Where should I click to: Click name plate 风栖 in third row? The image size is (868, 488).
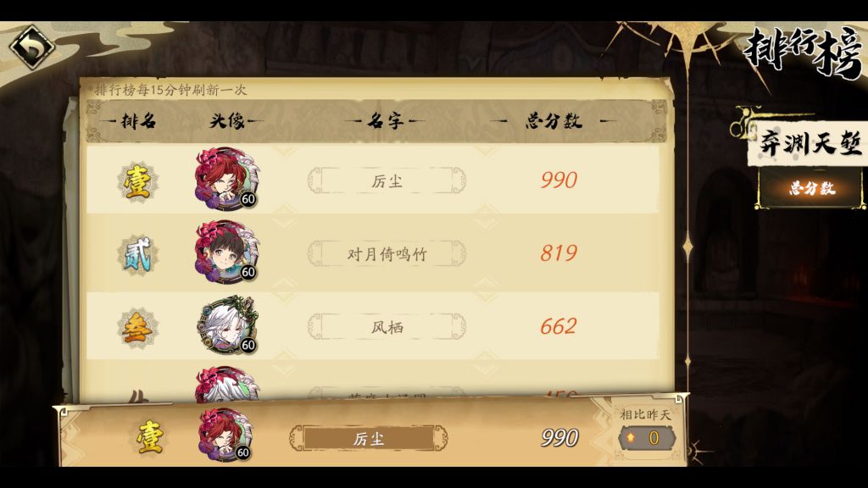coord(387,327)
